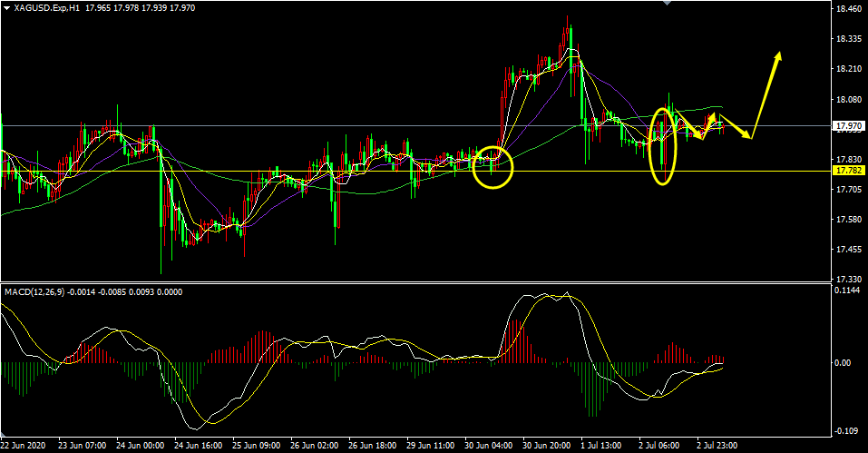
Task: Click the 24 Jun 16:00 time label
Action: click(198, 445)
